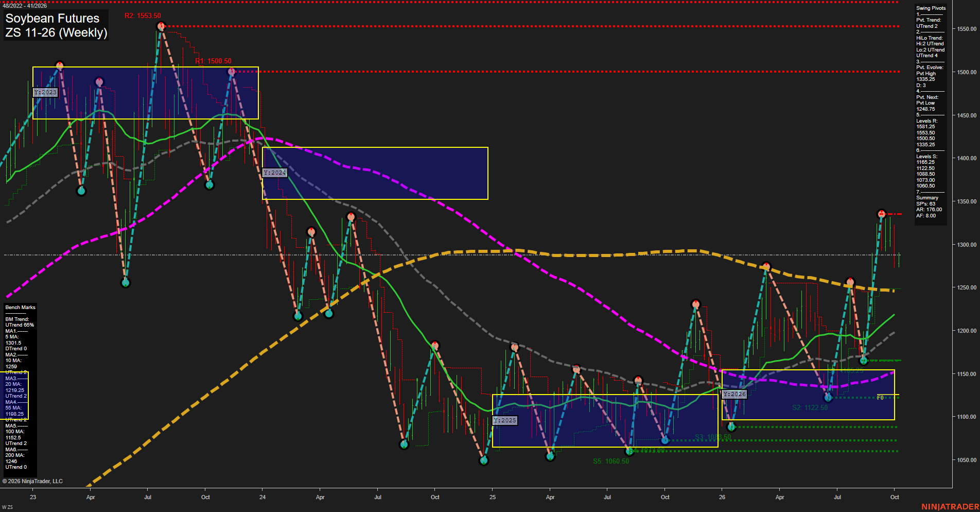Click the 1350.00 price axis label

coord(967,201)
